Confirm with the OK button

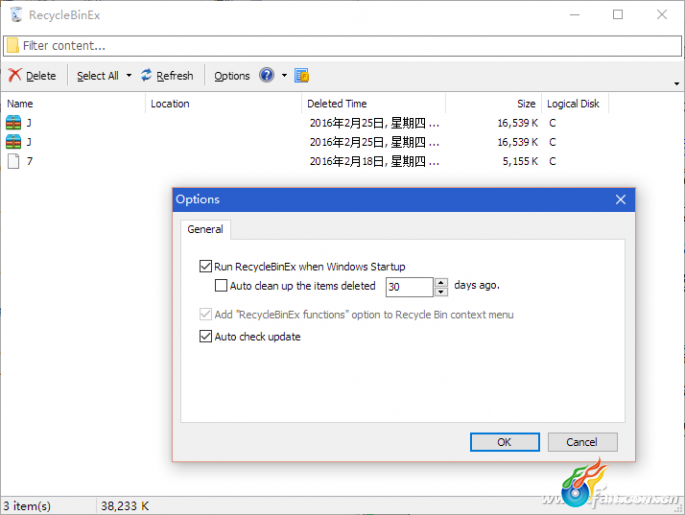click(505, 442)
